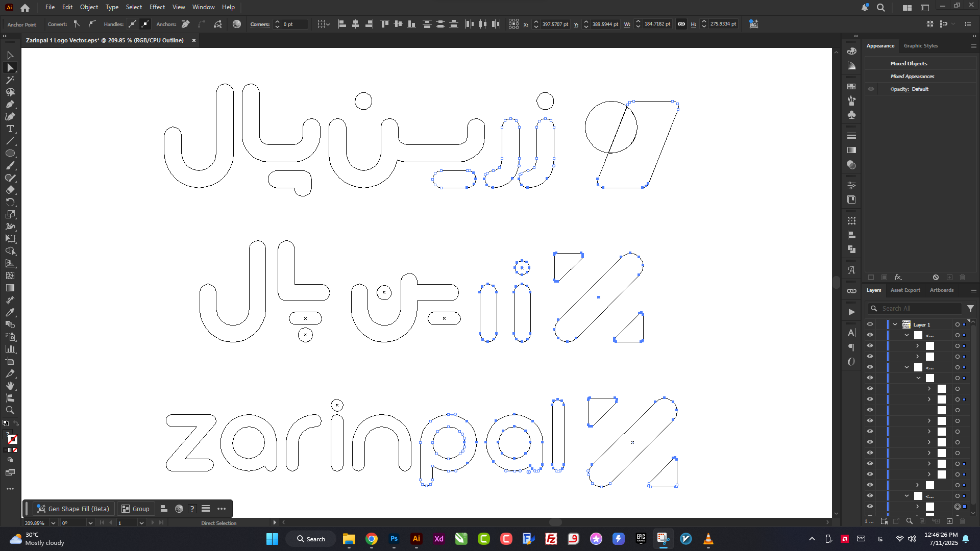Click the Group button in contextual bar
Viewport: 980px width, 551px height.
coord(136,509)
